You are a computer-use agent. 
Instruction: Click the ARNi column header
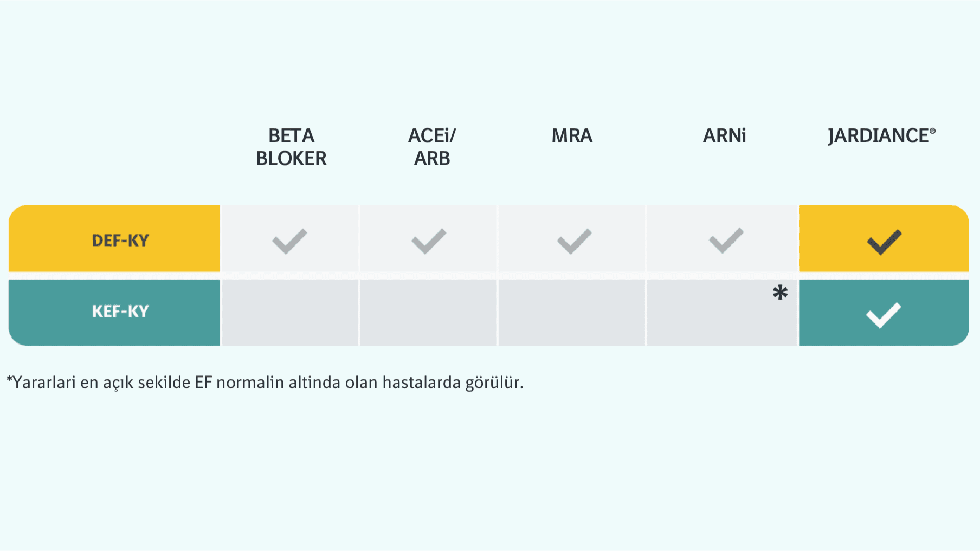(x=724, y=135)
